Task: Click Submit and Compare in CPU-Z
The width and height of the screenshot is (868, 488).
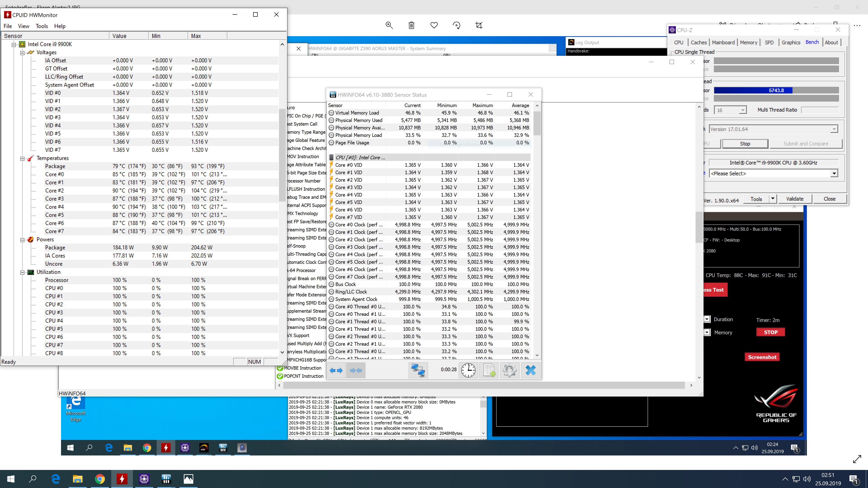Action: 806,144
